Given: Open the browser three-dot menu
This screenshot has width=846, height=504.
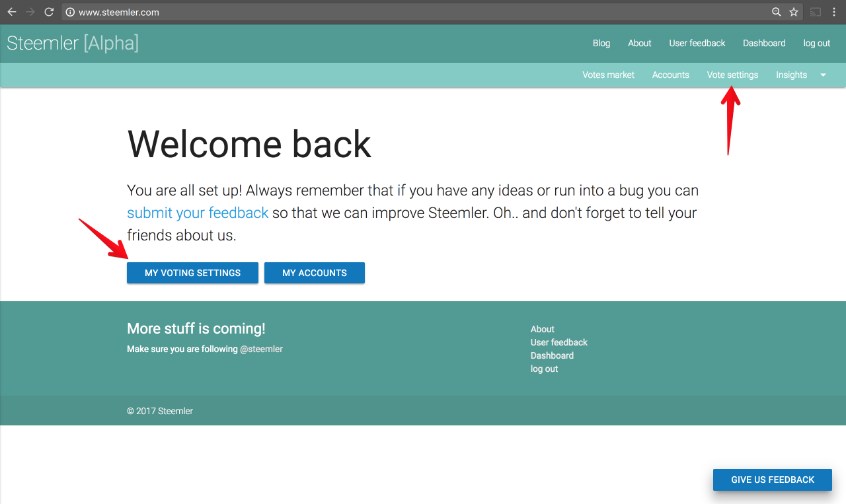Looking at the screenshot, I should (834, 12).
